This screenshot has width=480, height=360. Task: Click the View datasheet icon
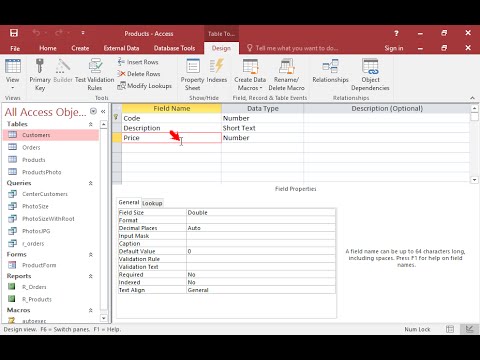click(13, 66)
